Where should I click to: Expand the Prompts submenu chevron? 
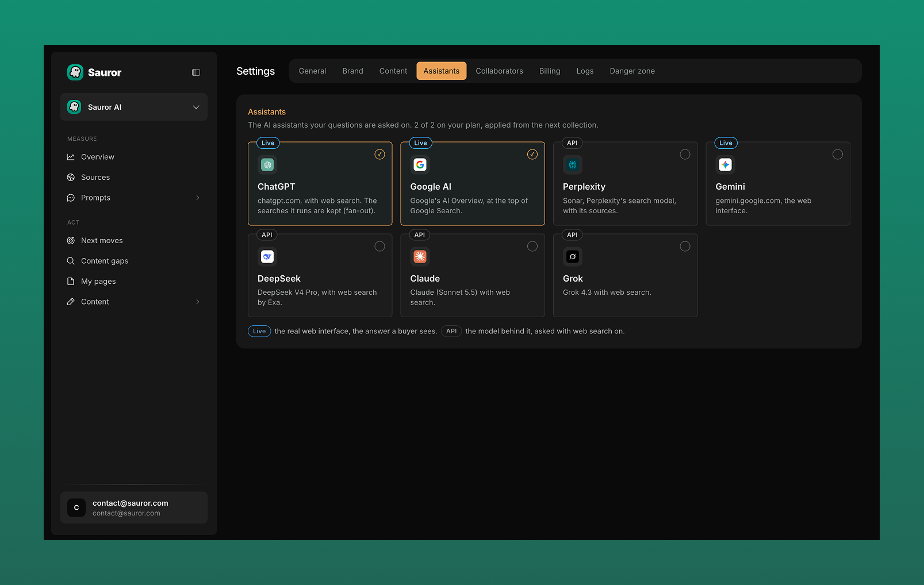(198, 198)
